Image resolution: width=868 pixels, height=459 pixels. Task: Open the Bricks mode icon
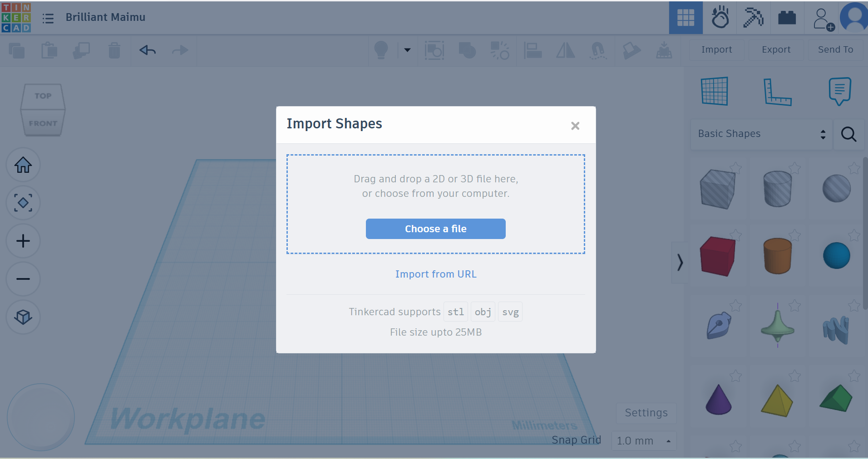click(x=787, y=18)
